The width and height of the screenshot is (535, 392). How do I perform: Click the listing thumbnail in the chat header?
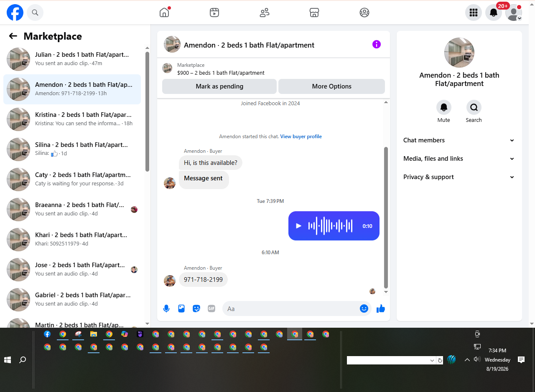[172, 44]
